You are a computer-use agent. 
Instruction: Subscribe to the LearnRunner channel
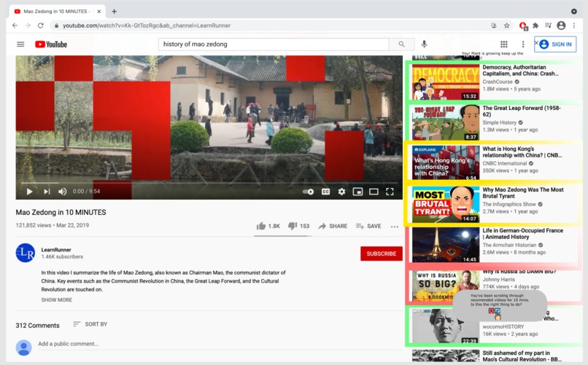point(382,254)
